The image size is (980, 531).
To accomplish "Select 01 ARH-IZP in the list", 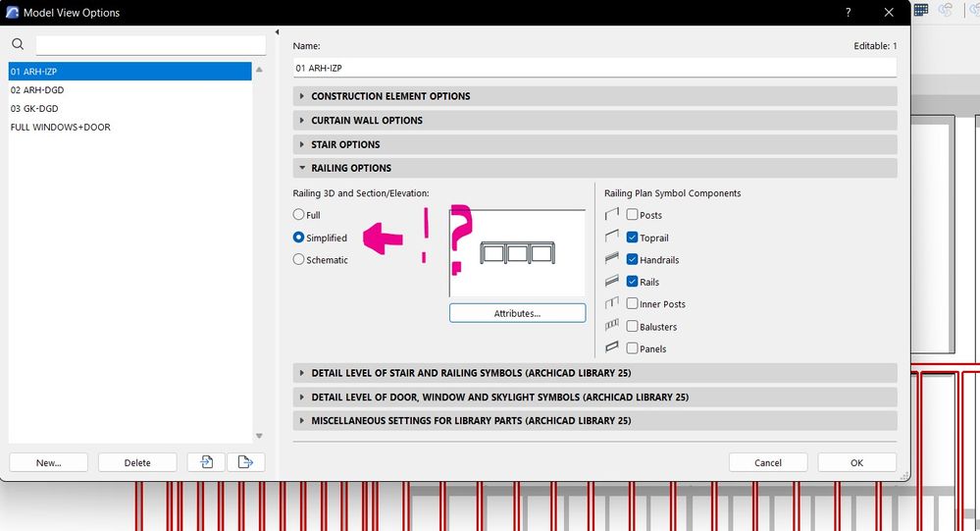I will 130,72.
